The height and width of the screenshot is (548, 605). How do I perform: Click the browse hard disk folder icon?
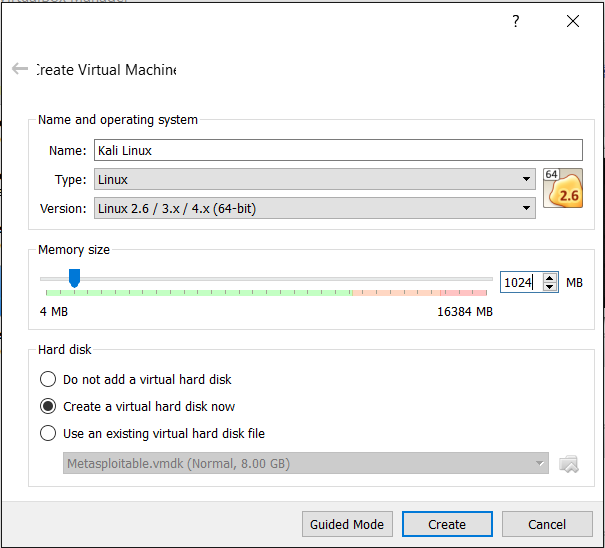[569, 463]
